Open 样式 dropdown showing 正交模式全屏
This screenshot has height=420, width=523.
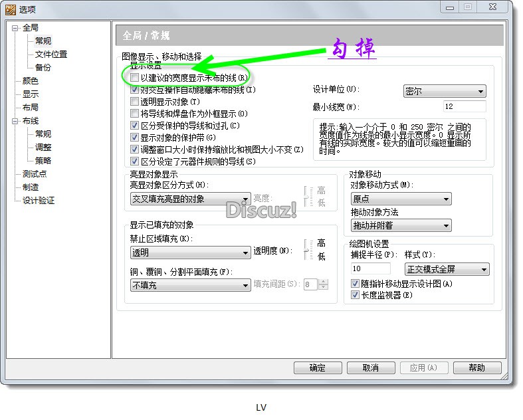tap(447, 269)
